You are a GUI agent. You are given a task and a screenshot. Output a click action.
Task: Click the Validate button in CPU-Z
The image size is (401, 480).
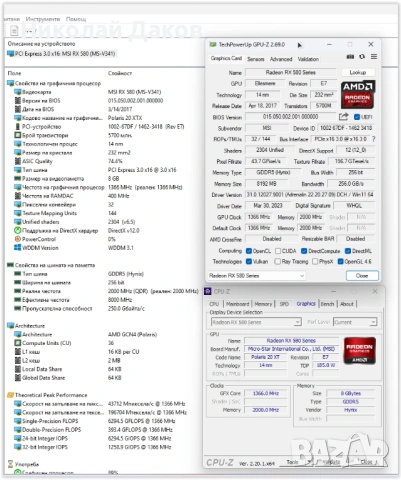[330, 462]
